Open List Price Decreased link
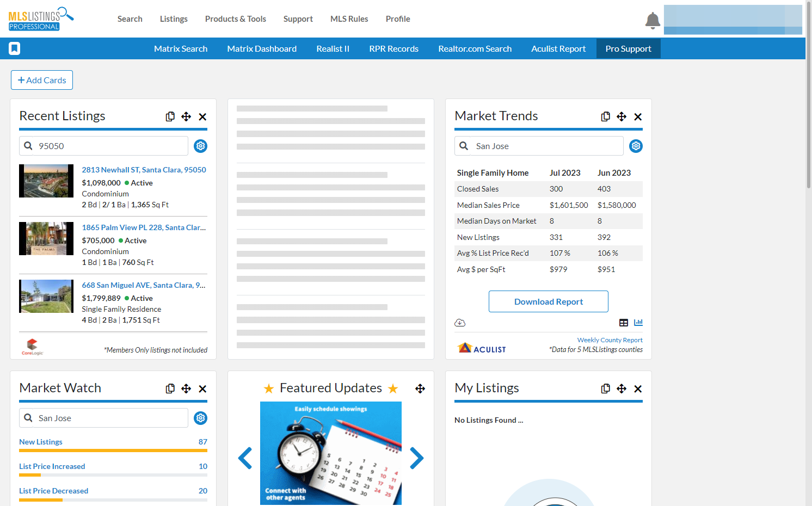The height and width of the screenshot is (506, 812). (54, 491)
